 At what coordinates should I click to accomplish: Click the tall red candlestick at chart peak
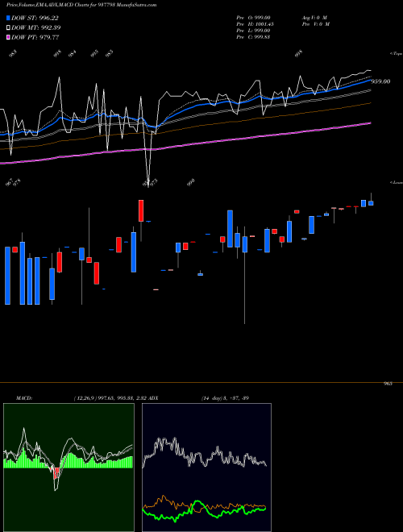pos(141,210)
